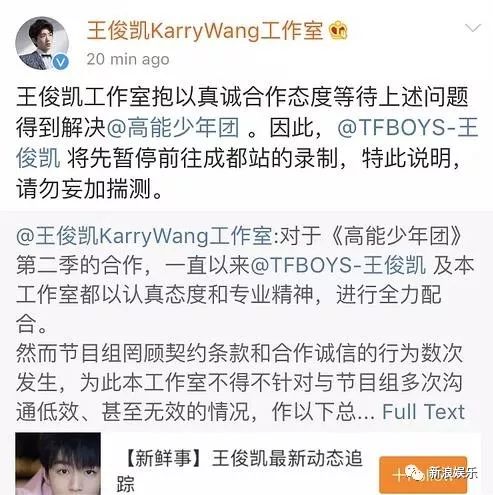Viewport: 493px width, 495px height.
Task: Open @TFBOYS-王俊凯 mention in the quoted post
Action: click(338, 265)
